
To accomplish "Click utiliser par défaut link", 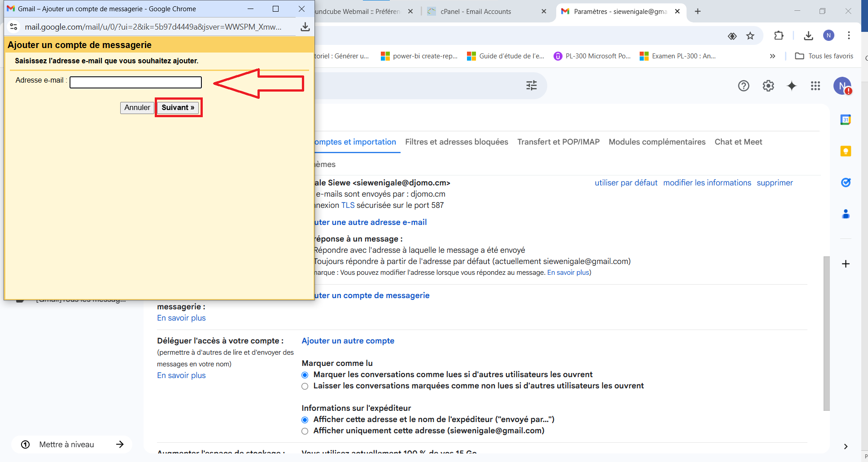I will tap(626, 183).
